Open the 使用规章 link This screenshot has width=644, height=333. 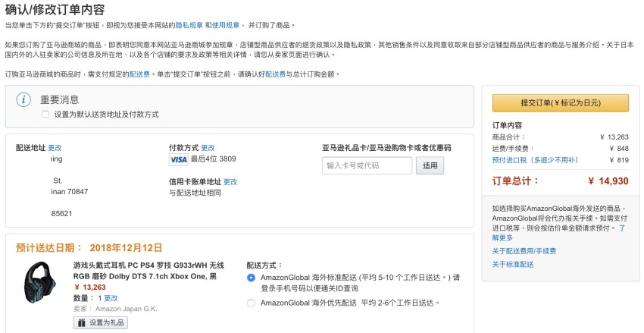tap(230, 25)
